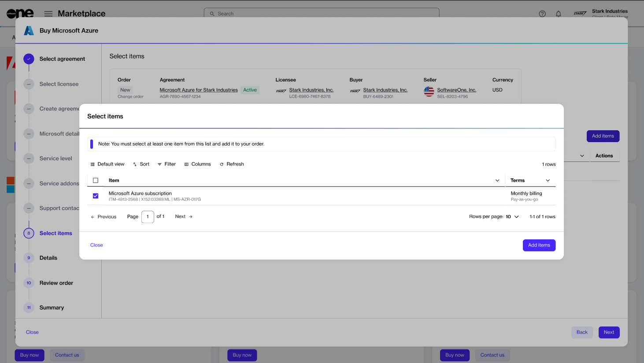Image resolution: width=644 pixels, height=363 pixels.
Task: Toggle the select-all checkbox in Item header
Action: tap(96, 180)
